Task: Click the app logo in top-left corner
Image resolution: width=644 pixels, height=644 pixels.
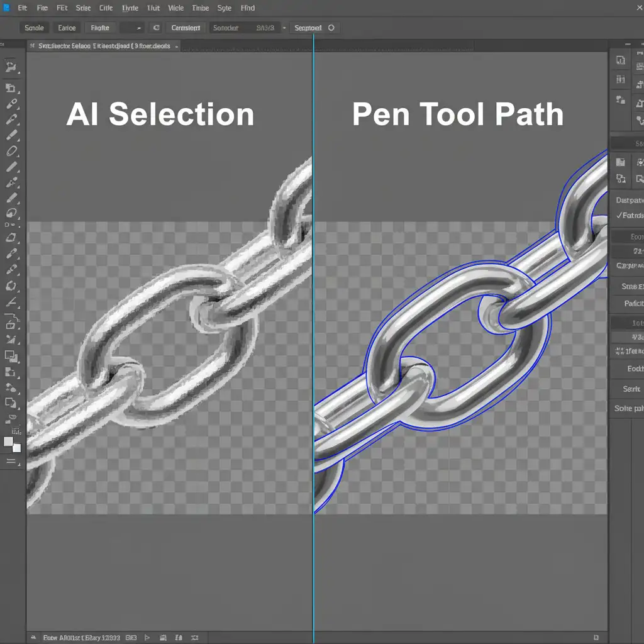Action: click(x=6, y=8)
